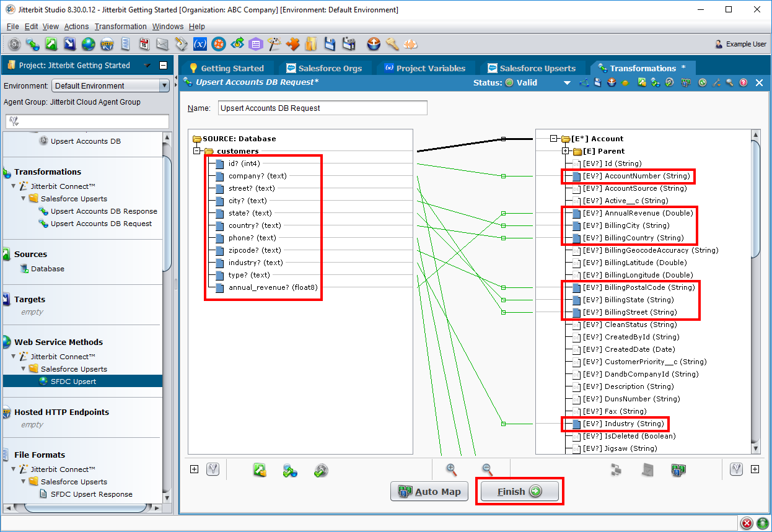The width and height of the screenshot is (772, 532).
Task: Click the transformation Name input field
Action: tap(322, 108)
